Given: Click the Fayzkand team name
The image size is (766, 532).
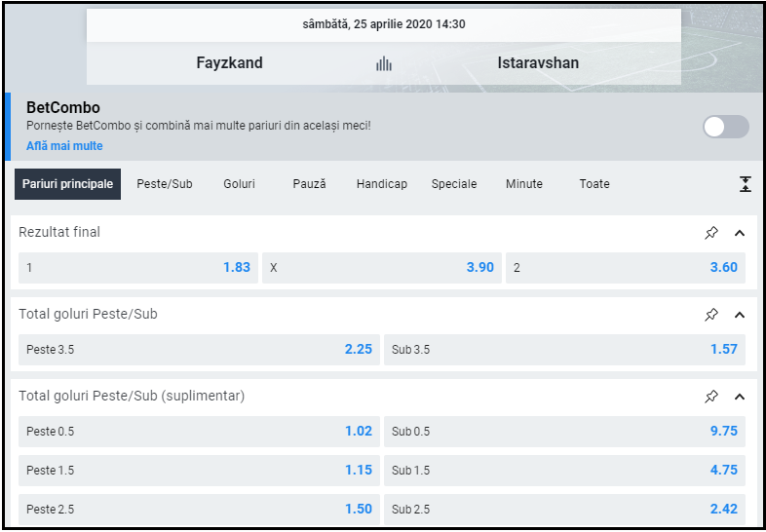Looking at the screenshot, I should click(229, 63).
